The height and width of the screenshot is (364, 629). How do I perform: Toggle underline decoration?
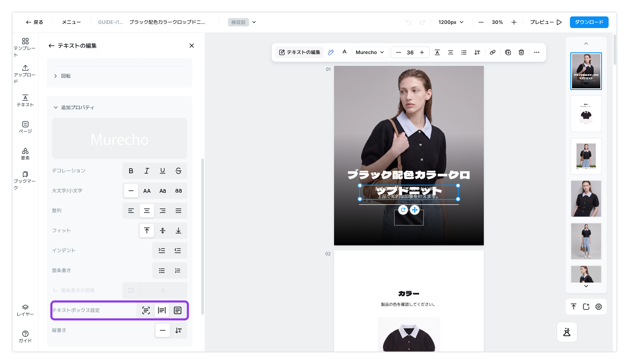[x=162, y=171]
